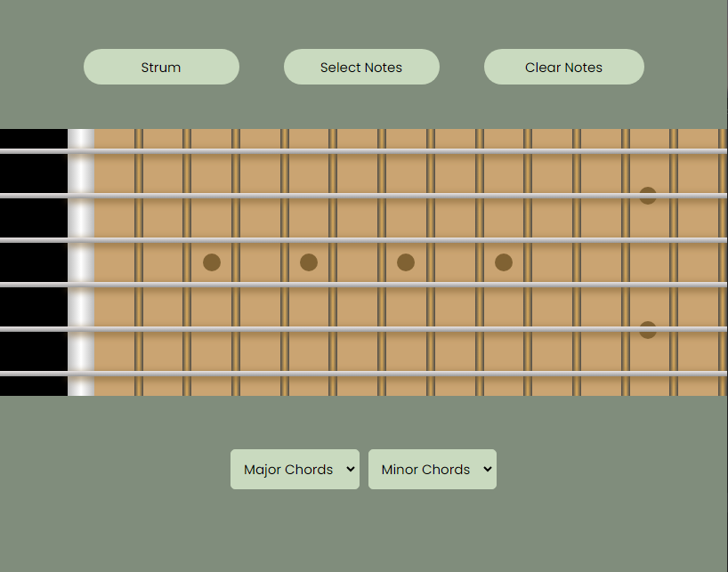Click the black headstock area on the top string
The image size is (728, 572).
34,151
